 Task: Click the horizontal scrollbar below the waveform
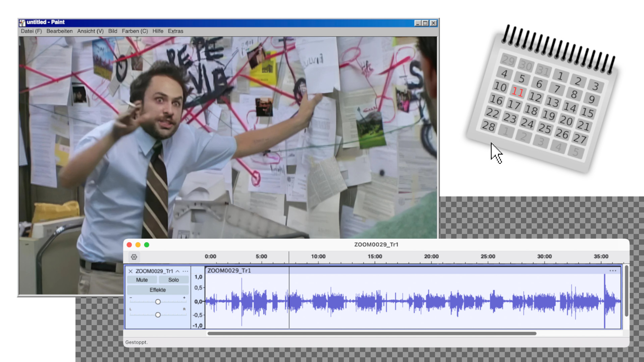pos(372,334)
